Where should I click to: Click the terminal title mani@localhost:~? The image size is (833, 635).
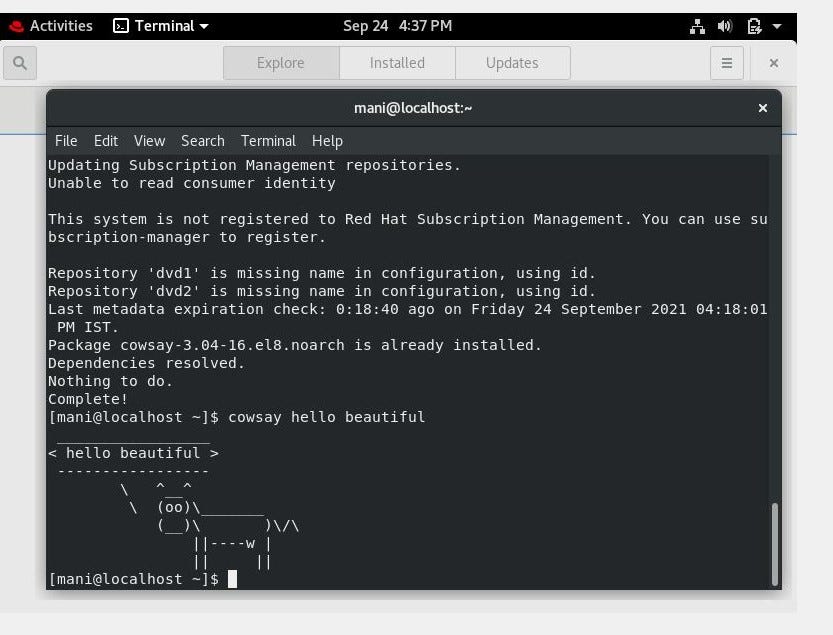pos(413,108)
